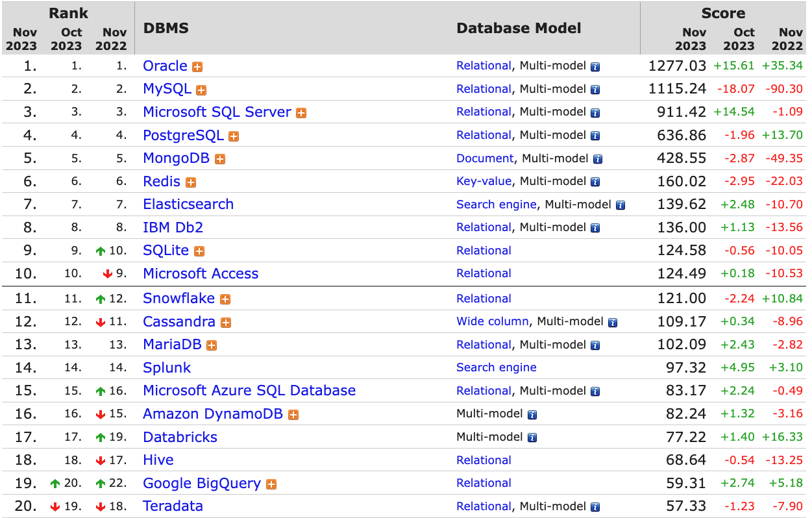Click the info icon in the Elasticsearch row
The image size is (812, 518).
click(x=621, y=205)
